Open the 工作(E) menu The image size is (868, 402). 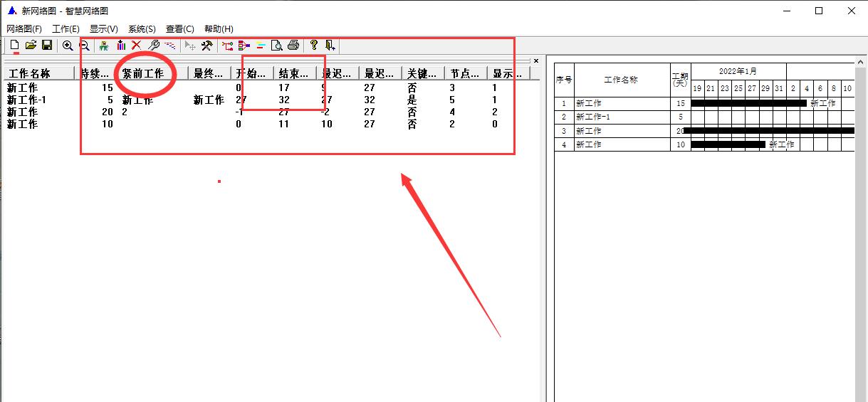(x=66, y=29)
